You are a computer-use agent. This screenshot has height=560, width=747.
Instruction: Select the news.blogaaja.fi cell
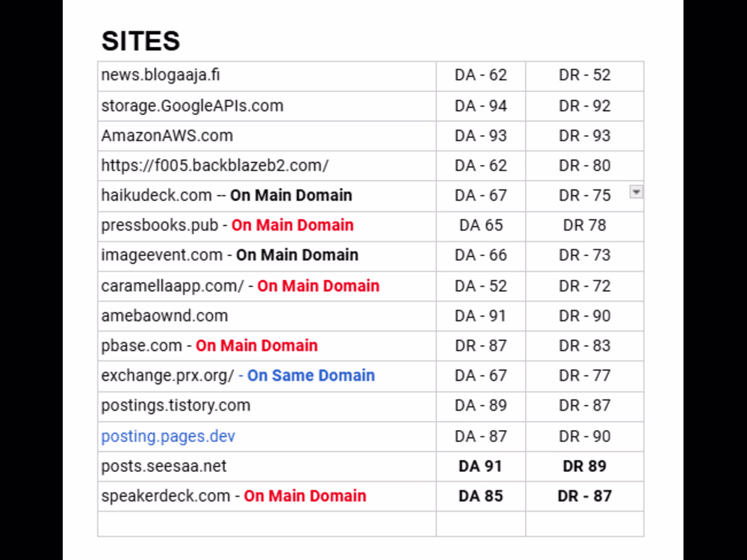coord(161,75)
